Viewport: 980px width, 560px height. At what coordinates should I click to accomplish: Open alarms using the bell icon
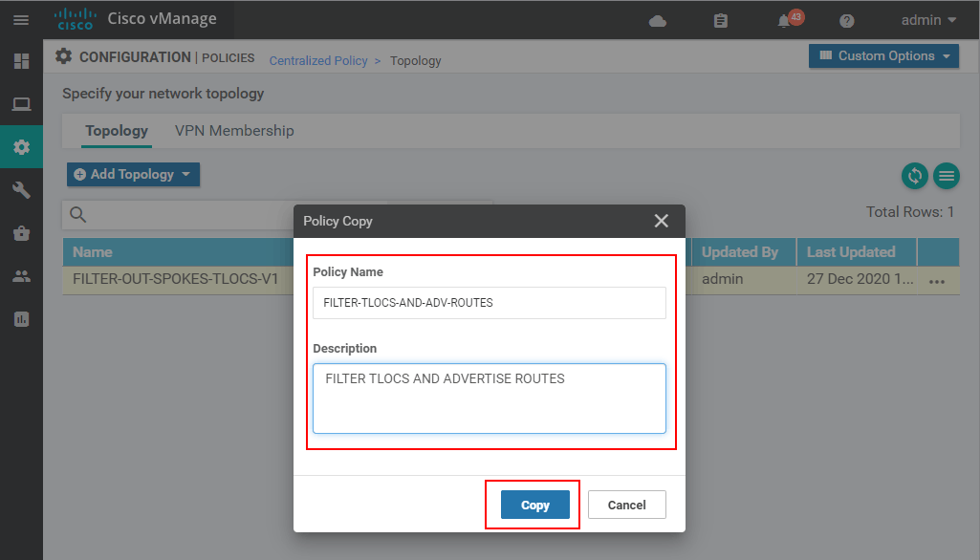[x=782, y=20]
